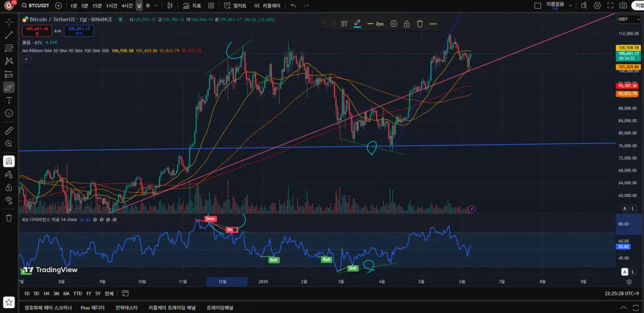The image size is (644, 313).
Task: Select the 주 weekly timeframe
Action: 148,5
